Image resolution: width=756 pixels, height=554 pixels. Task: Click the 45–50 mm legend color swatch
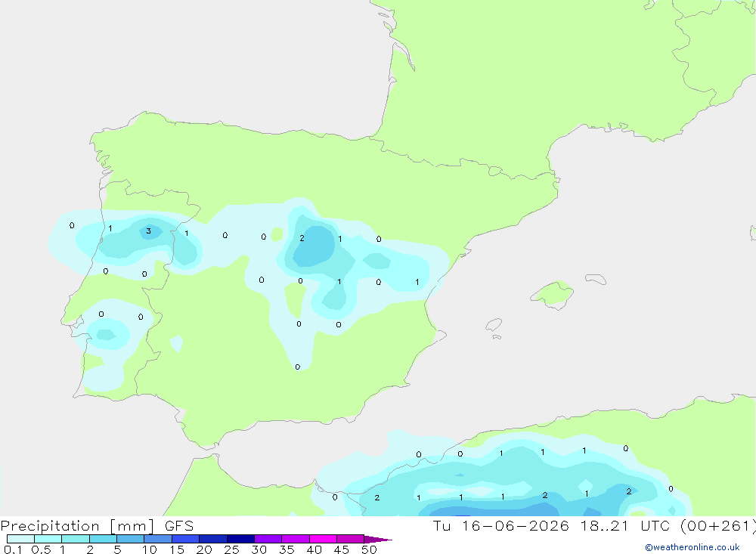coord(350,539)
